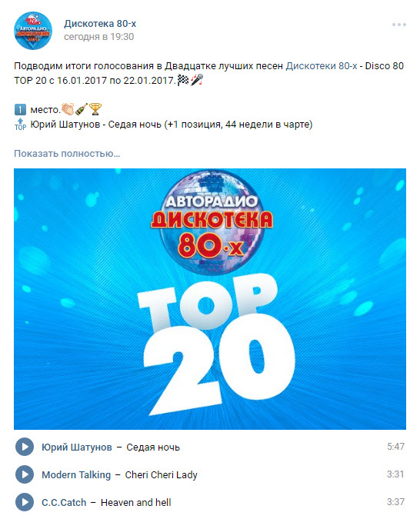420x519 pixels.
Task: Click the Седая ночь song title in audio list
Action: 153,447
